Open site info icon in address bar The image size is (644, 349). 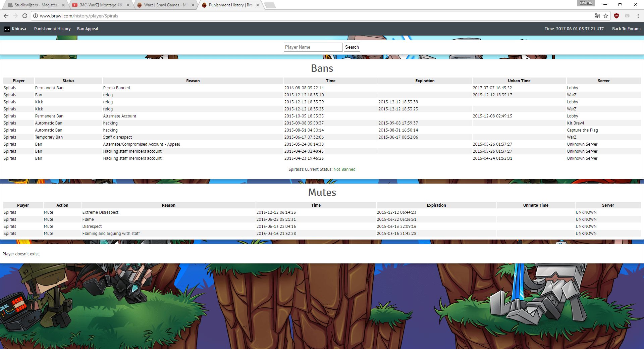point(36,16)
